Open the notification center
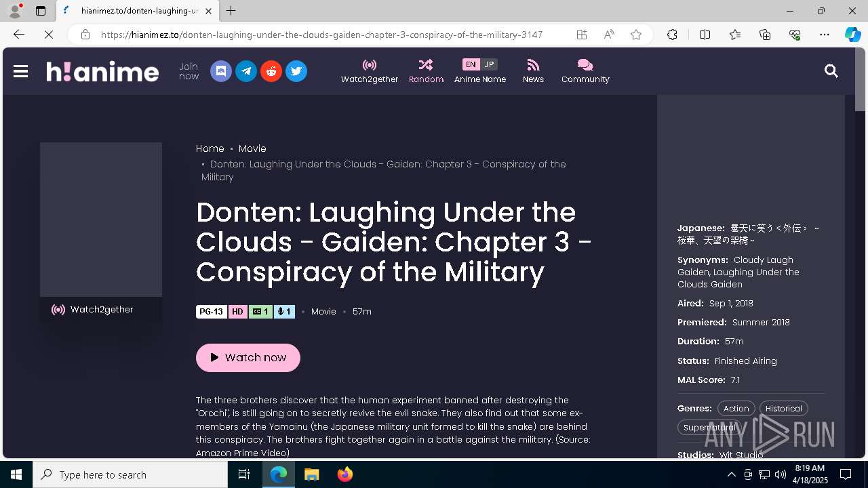 click(x=846, y=474)
